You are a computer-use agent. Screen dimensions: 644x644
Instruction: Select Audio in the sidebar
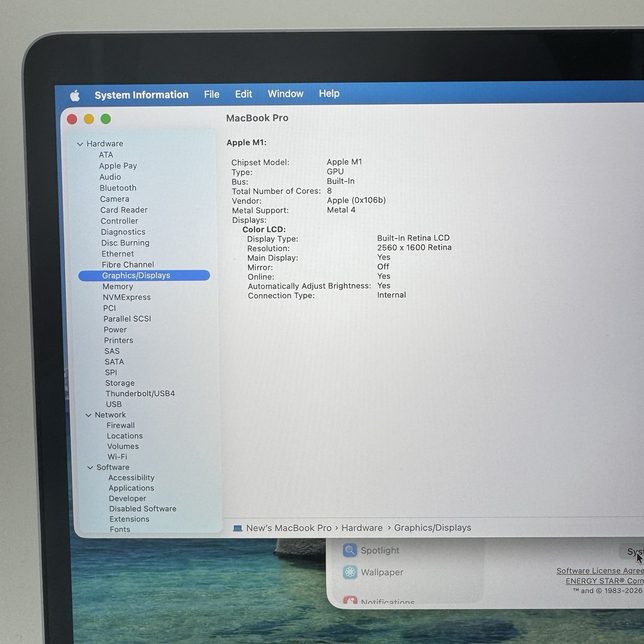point(110,177)
